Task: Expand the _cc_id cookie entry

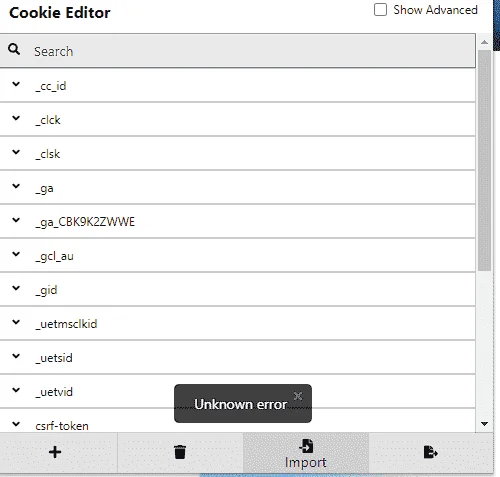Action: pos(238,86)
